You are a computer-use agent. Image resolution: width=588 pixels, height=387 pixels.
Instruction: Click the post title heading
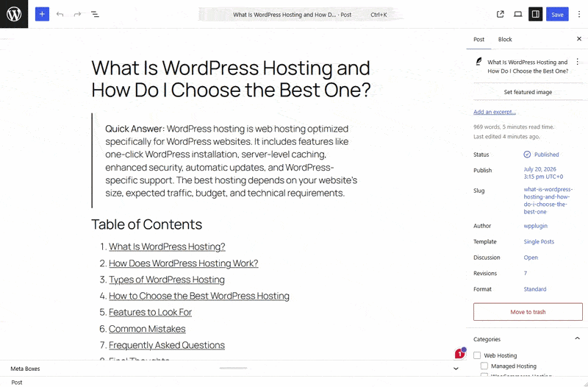coord(231,79)
